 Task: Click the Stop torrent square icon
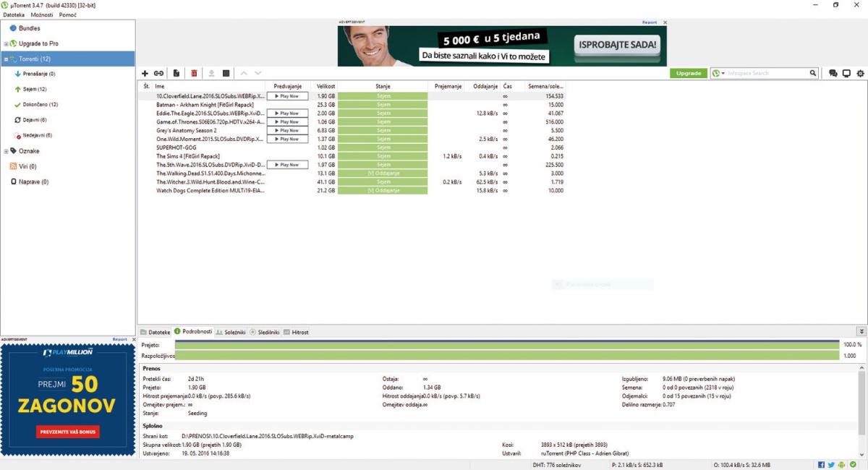point(226,73)
